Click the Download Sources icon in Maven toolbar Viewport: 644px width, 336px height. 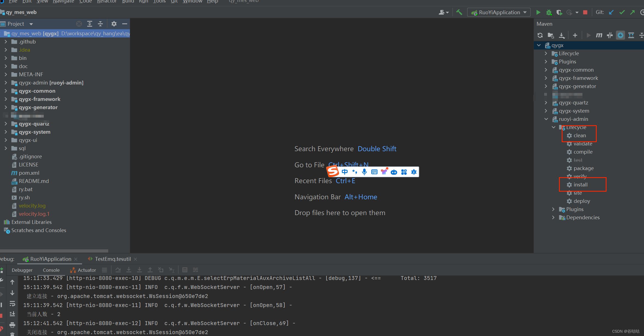coord(561,35)
